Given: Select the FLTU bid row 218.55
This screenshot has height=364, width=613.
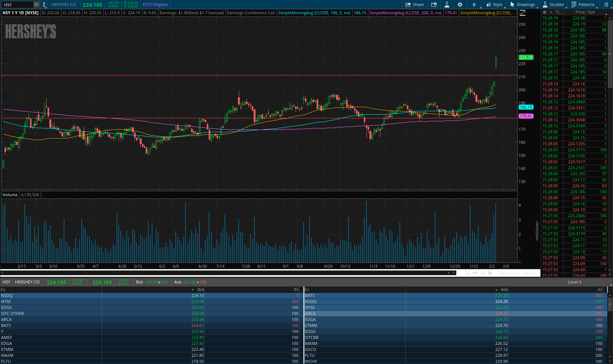Looking at the screenshot, I should point(151,361).
